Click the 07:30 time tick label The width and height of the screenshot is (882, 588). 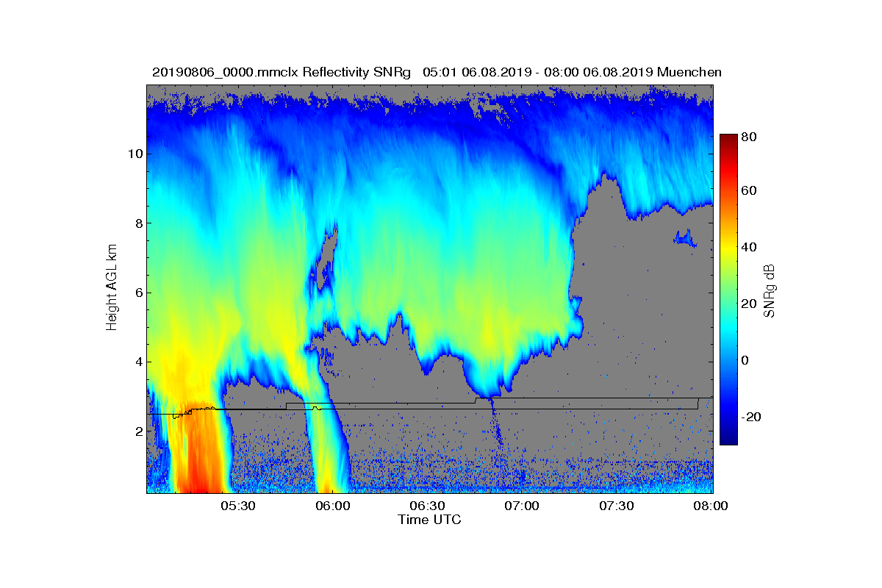pyautogui.click(x=617, y=506)
